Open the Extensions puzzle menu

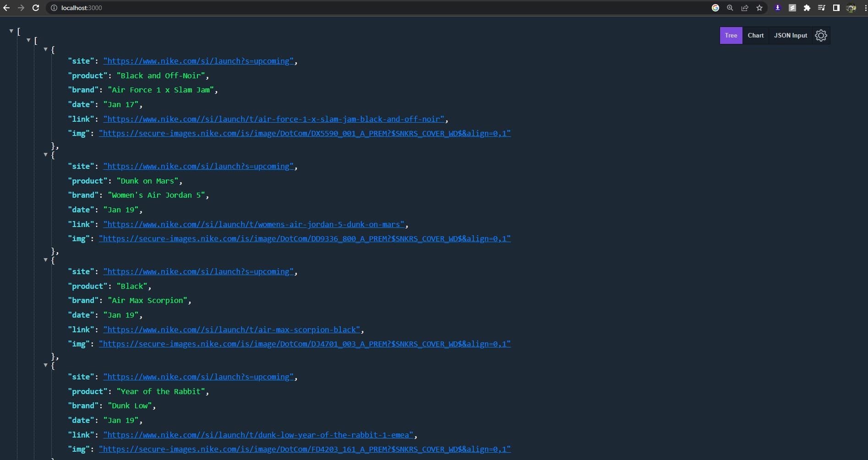(x=807, y=8)
